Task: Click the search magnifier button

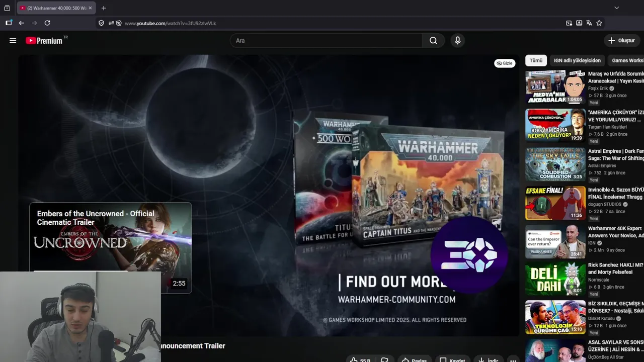Action: (433, 41)
